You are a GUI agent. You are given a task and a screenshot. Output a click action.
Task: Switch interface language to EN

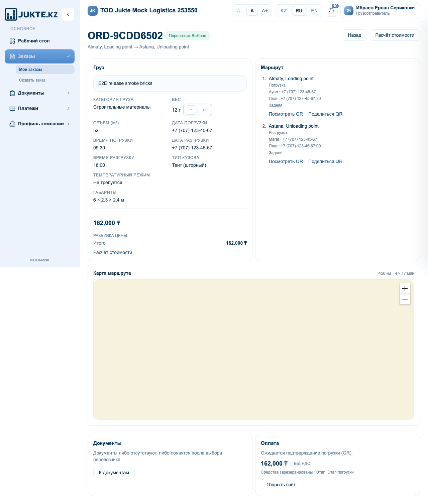click(314, 11)
